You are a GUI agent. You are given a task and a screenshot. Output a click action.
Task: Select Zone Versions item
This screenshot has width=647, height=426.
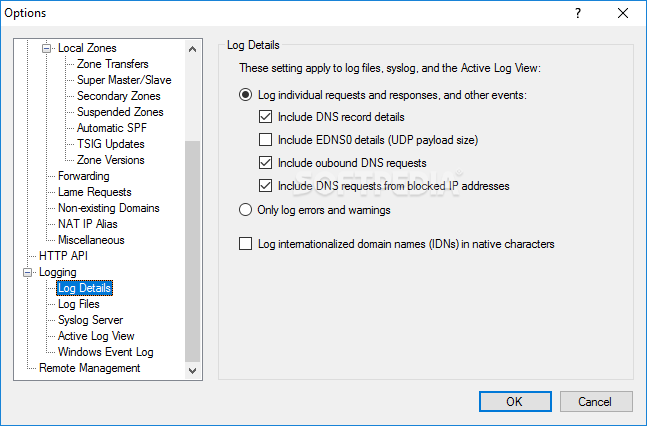click(x=111, y=160)
